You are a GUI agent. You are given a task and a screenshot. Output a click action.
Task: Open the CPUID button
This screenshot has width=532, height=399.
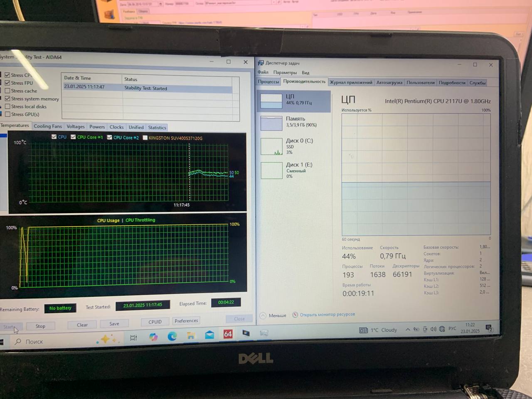(x=155, y=322)
